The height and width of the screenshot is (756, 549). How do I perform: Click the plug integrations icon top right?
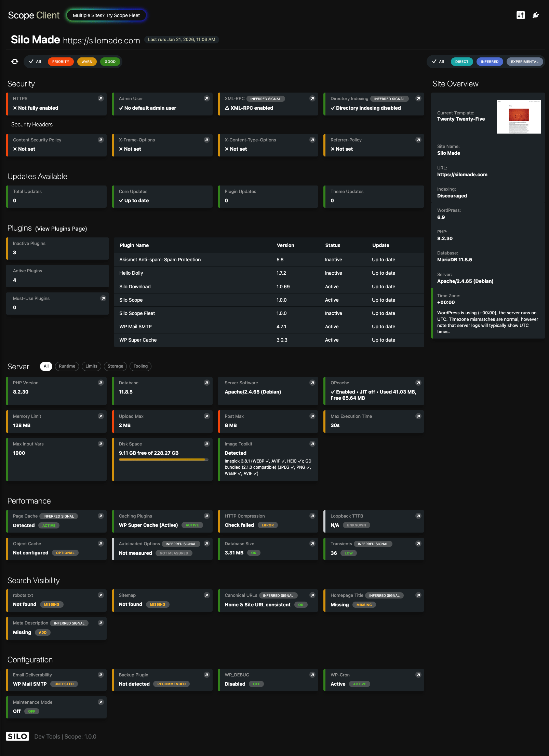coord(536,15)
